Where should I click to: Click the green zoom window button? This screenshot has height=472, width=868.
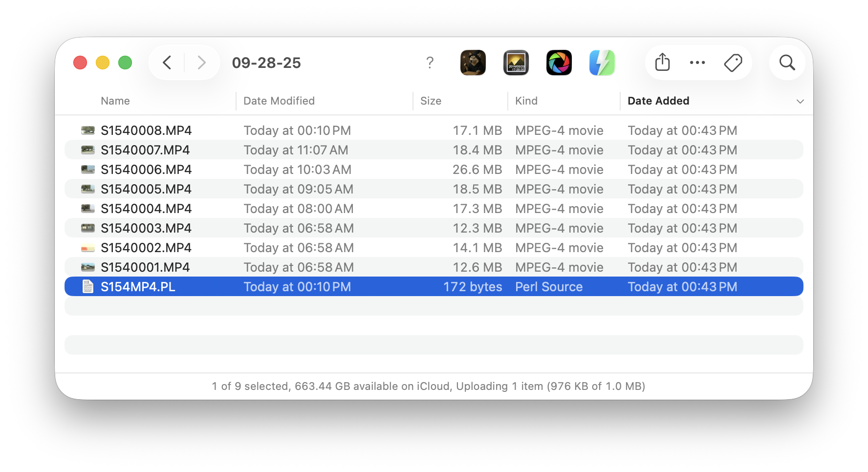pos(125,63)
